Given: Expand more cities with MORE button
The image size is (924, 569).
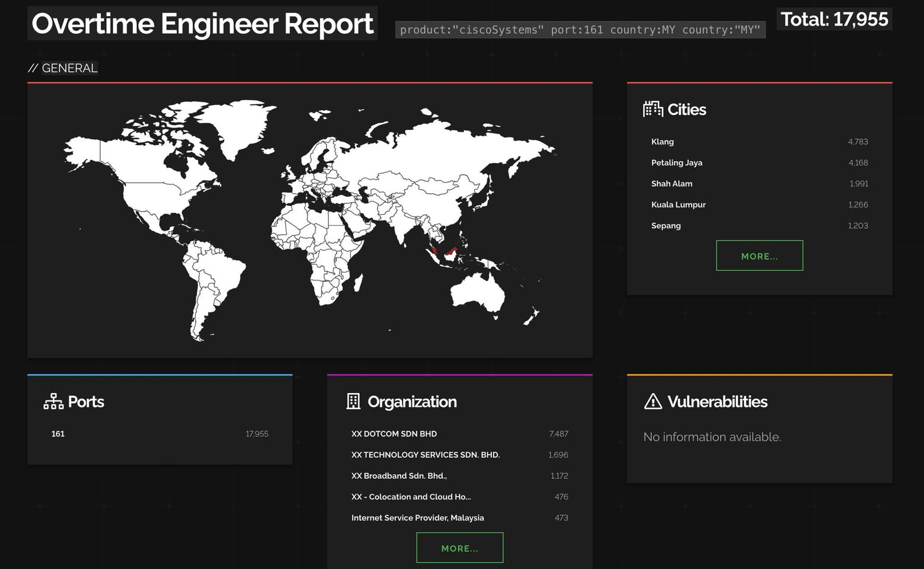Looking at the screenshot, I should click(x=759, y=255).
